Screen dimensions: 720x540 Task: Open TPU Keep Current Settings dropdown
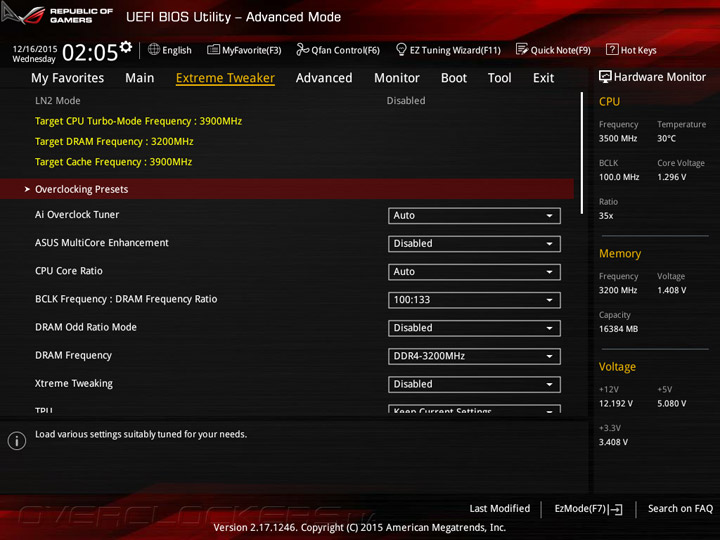[x=474, y=409]
